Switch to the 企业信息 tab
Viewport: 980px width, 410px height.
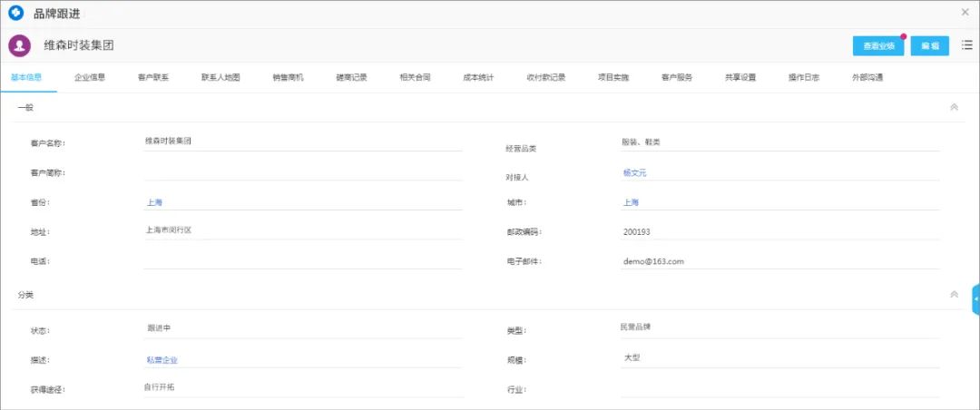point(89,78)
